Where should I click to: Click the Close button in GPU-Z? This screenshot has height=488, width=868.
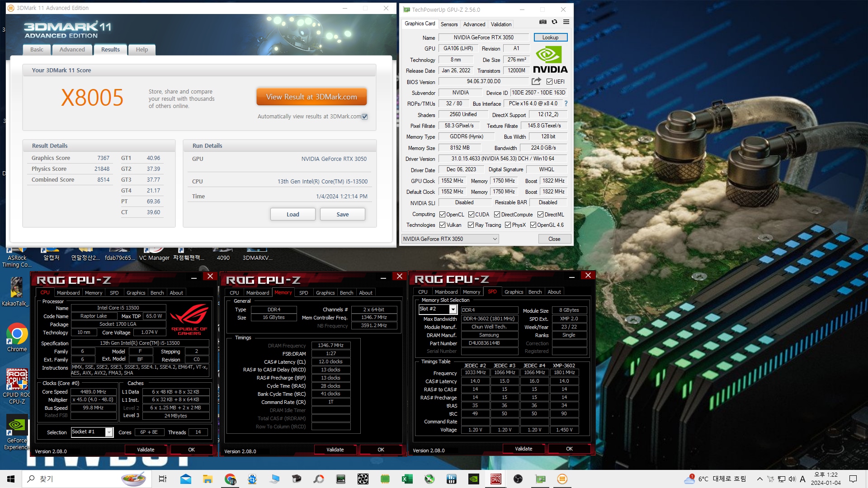pos(554,239)
